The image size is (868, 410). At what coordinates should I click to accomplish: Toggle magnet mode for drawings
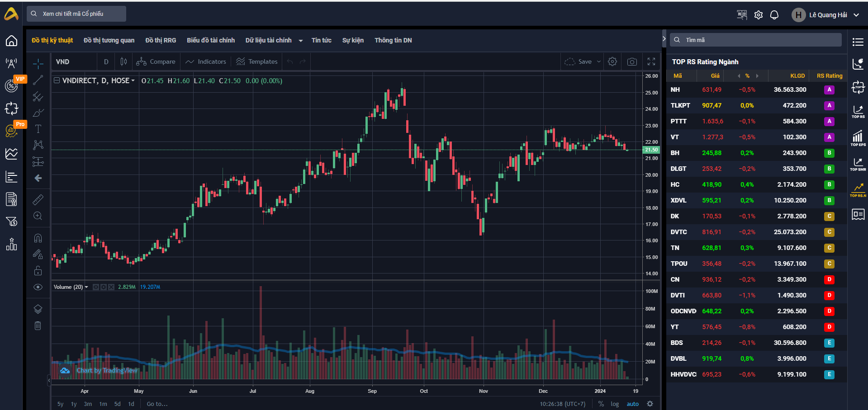(x=38, y=238)
